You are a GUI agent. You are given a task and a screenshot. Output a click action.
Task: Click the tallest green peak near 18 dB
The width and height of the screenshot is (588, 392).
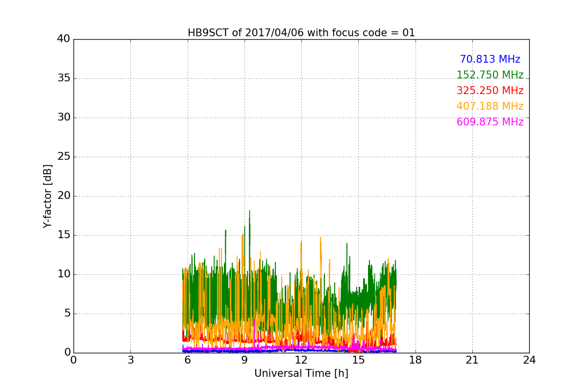pos(249,212)
